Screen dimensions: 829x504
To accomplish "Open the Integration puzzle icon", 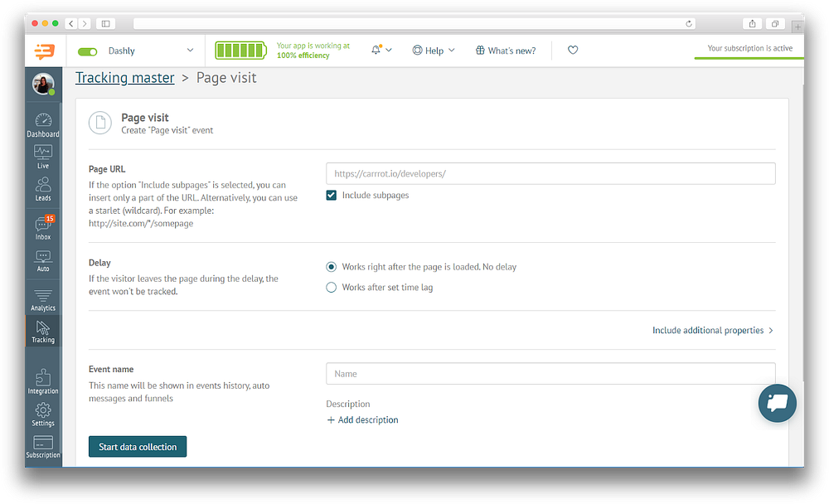I will 43,382.
